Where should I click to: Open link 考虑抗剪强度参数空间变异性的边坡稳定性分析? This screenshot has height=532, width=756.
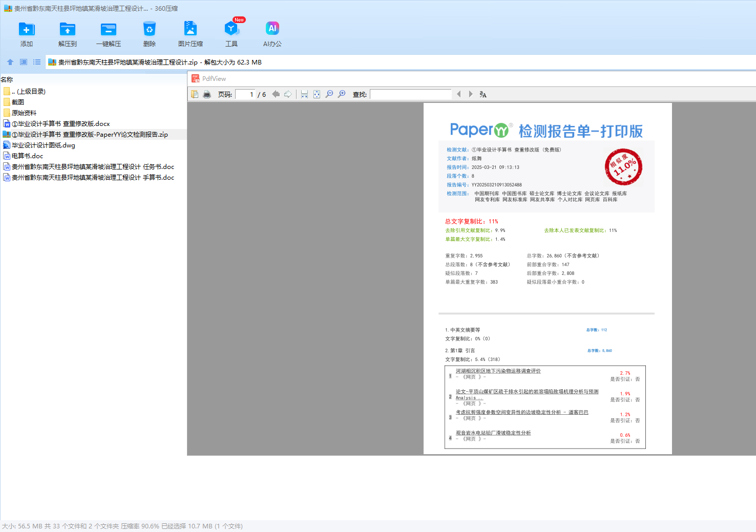pos(522,412)
